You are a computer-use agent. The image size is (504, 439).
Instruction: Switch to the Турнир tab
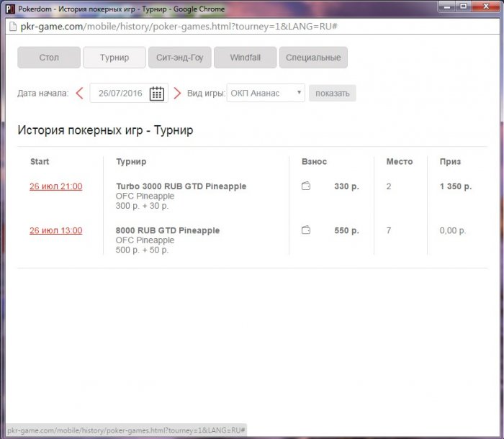[114, 58]
